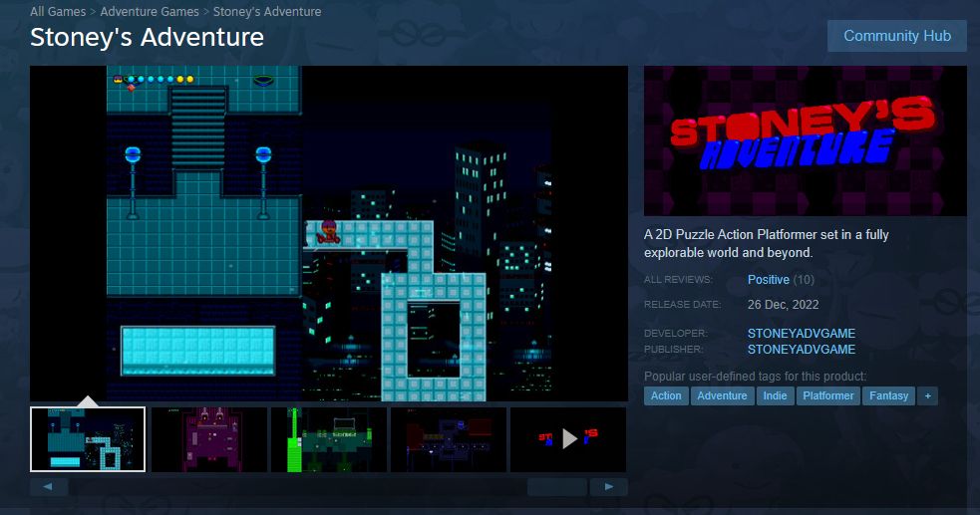980x515 pixels.
Task: Select the dark blue and red screenshot thumbnail
Action: point(449,439)
